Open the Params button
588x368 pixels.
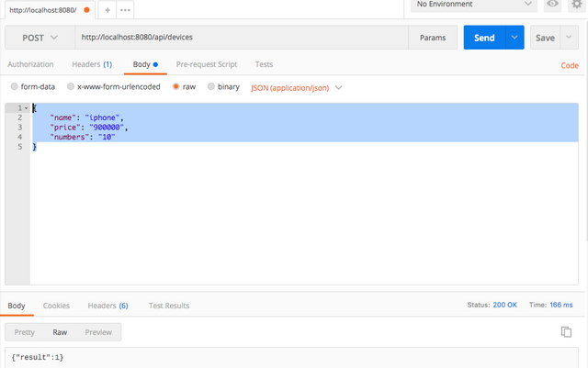pos(433,38)
